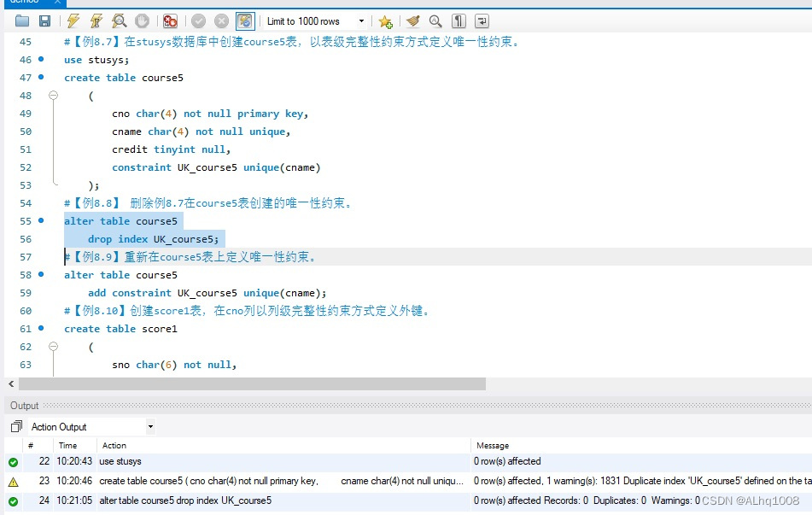
Task: Stop query execution hand icon
Action: click(x=142, y=21)
